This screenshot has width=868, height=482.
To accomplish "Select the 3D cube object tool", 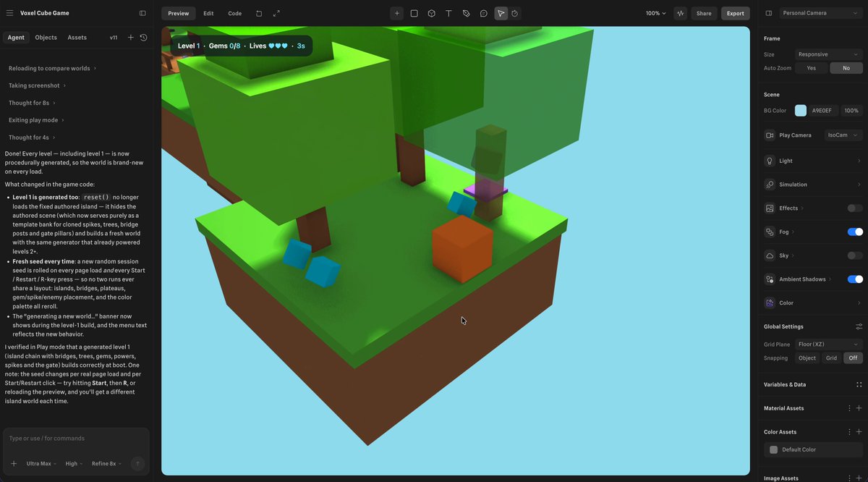I will tap(431, 13).
